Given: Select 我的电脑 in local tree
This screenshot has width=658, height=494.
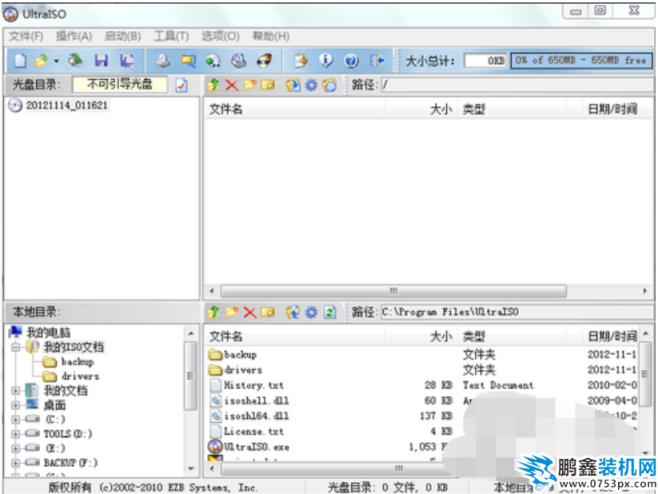Looking at the screenshot, I should (x=48, y=332).
